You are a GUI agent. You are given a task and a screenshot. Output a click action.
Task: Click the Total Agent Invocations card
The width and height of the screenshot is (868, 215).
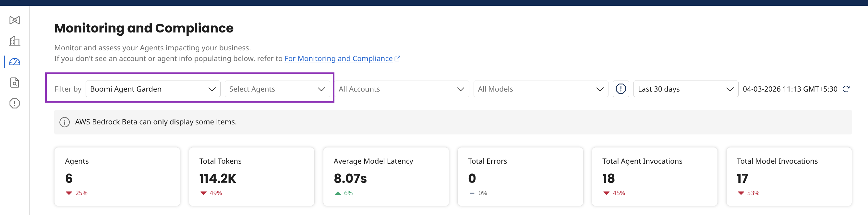[x=654, y=177]
